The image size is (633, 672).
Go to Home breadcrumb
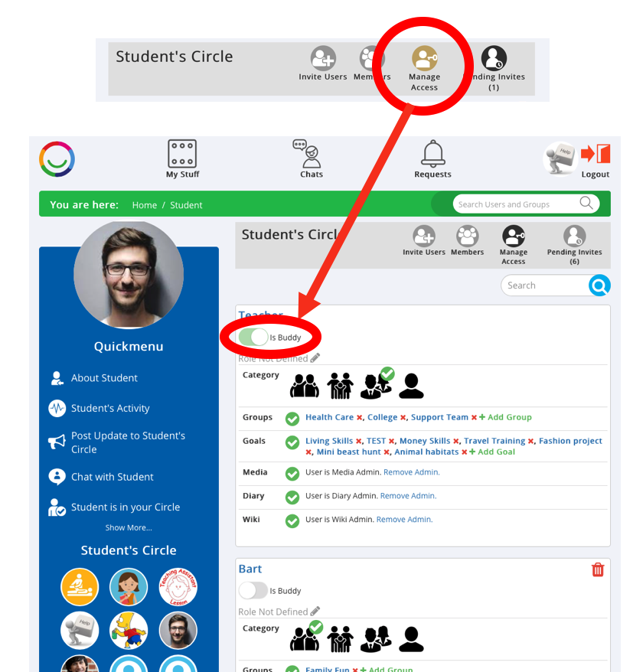tap(145, 205)
